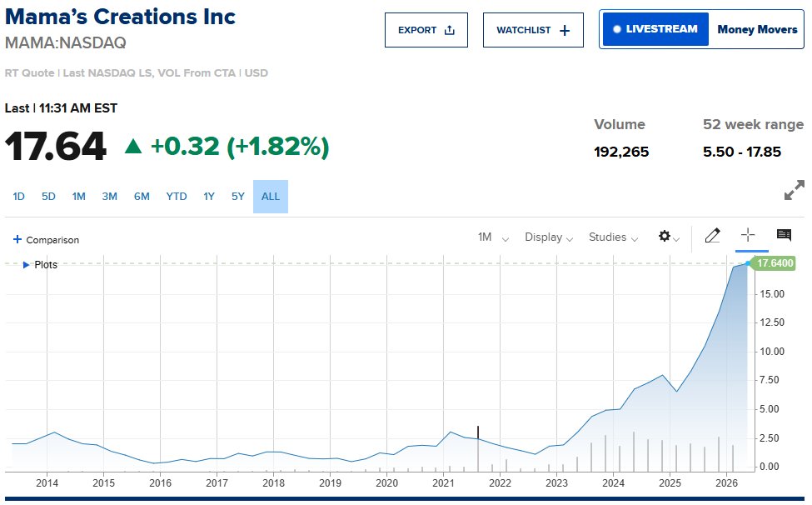Open the events/news panel icon
Screen dimensions: 812x505
pos(784,234)
